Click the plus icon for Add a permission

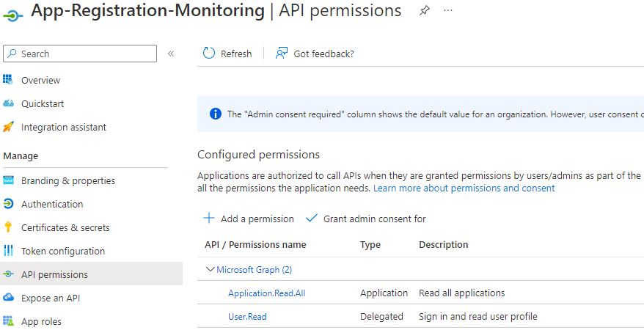pyautogui.click(x=209, y=218)
